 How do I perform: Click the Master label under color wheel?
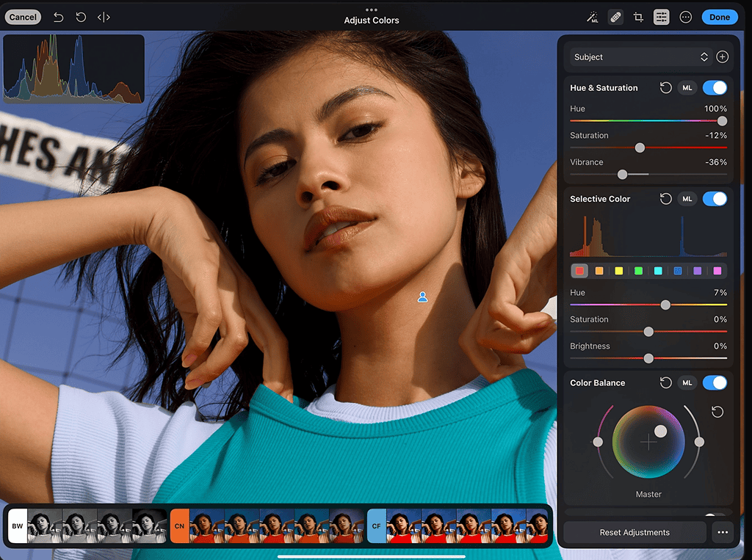pyautogui.click(x=648, y=494)
